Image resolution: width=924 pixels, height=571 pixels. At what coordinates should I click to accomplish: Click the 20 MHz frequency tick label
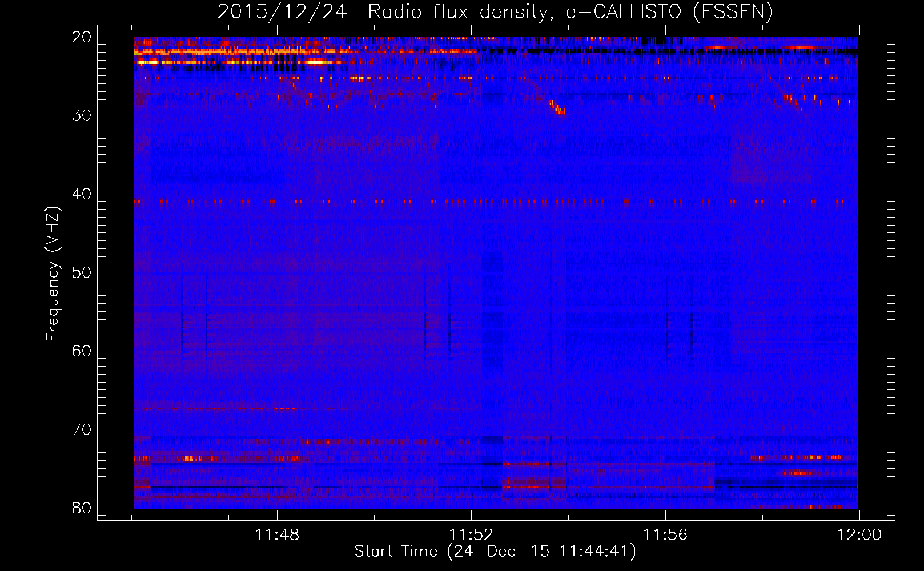click(82, 37)
